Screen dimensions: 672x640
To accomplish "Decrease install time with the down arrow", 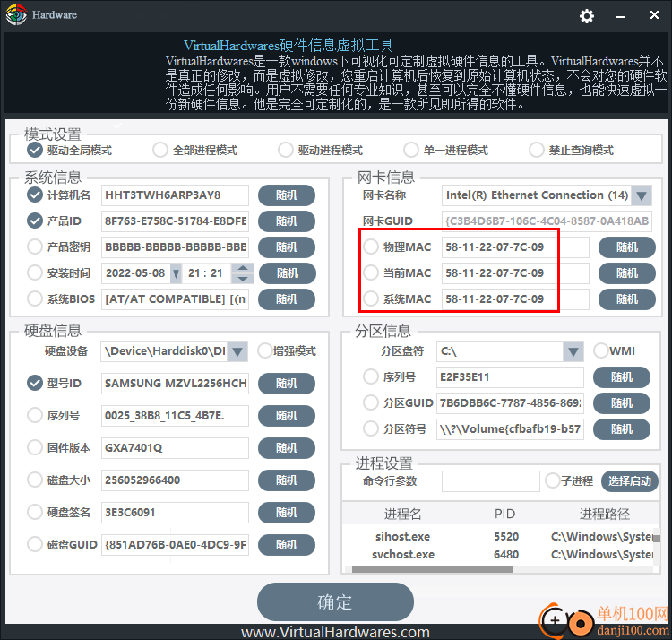I will pos(243,279).
